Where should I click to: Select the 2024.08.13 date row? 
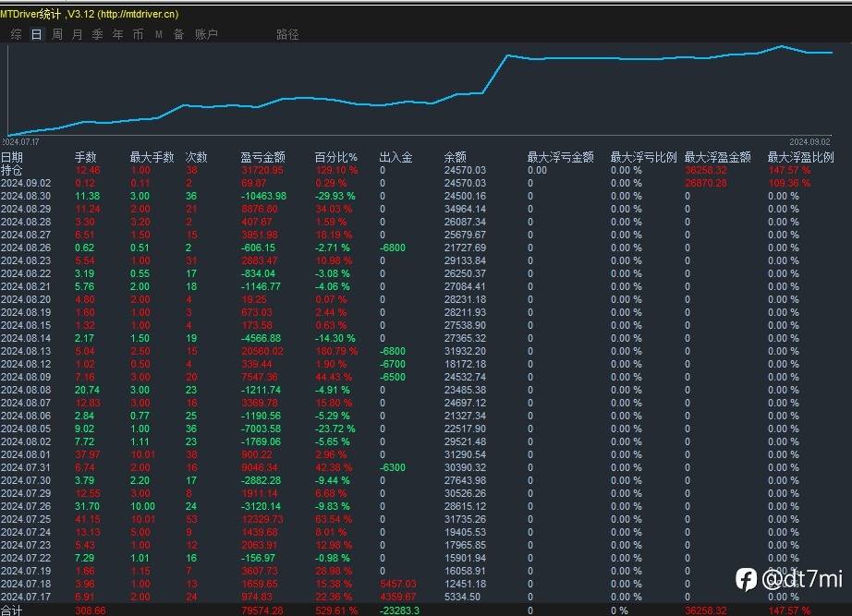[x=26, y=352]
